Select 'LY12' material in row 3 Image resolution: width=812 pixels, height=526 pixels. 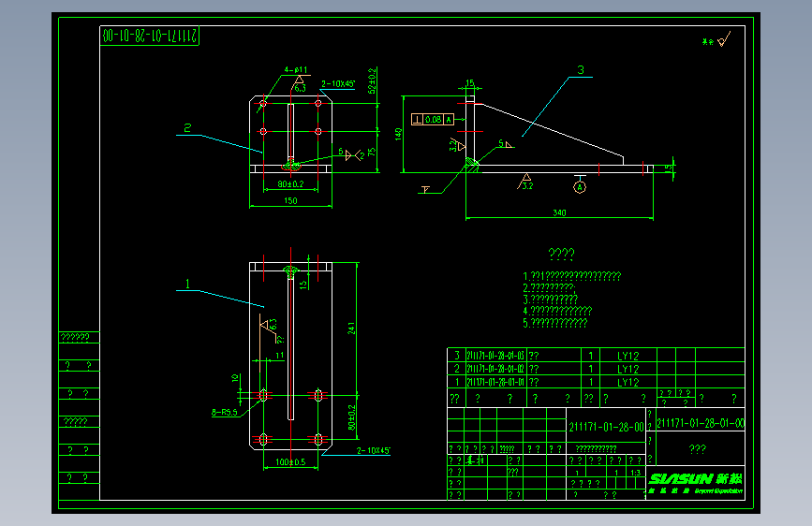(628, 356)
